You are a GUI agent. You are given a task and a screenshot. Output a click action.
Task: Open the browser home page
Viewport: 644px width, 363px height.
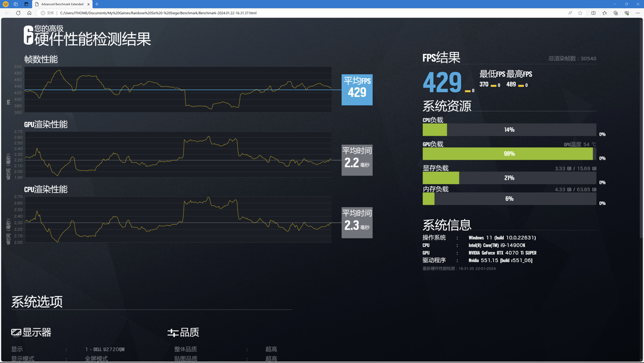(29, 13)
